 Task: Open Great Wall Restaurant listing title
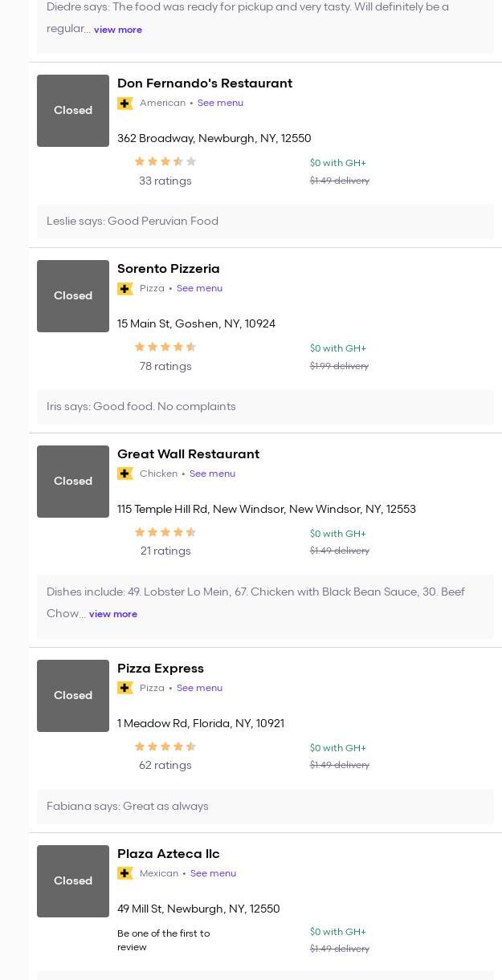point(188,454)
